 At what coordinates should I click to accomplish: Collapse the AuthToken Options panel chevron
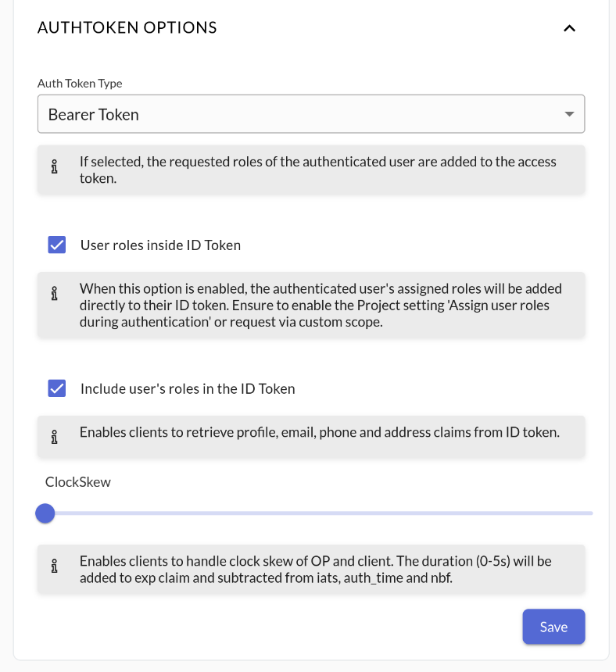(x=569, y=28)
